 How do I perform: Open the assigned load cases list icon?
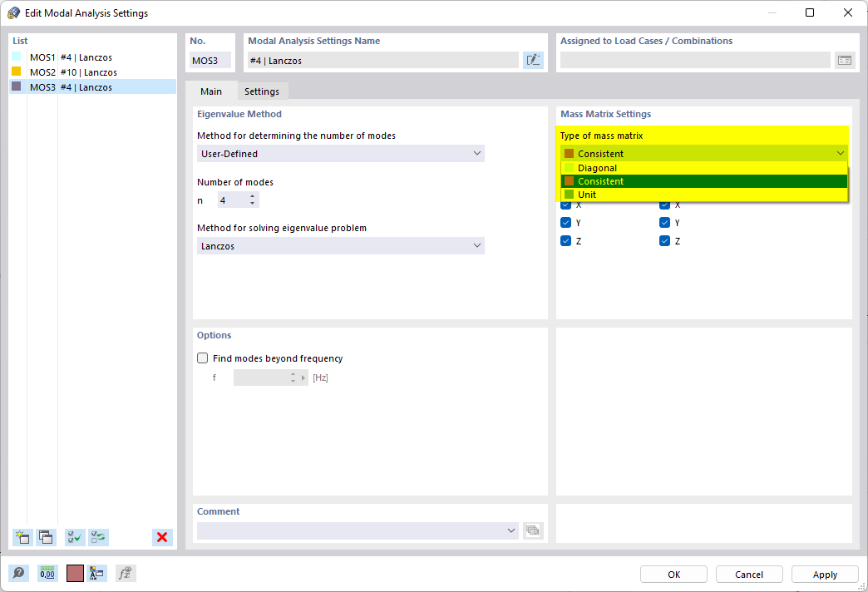[845, 61]
